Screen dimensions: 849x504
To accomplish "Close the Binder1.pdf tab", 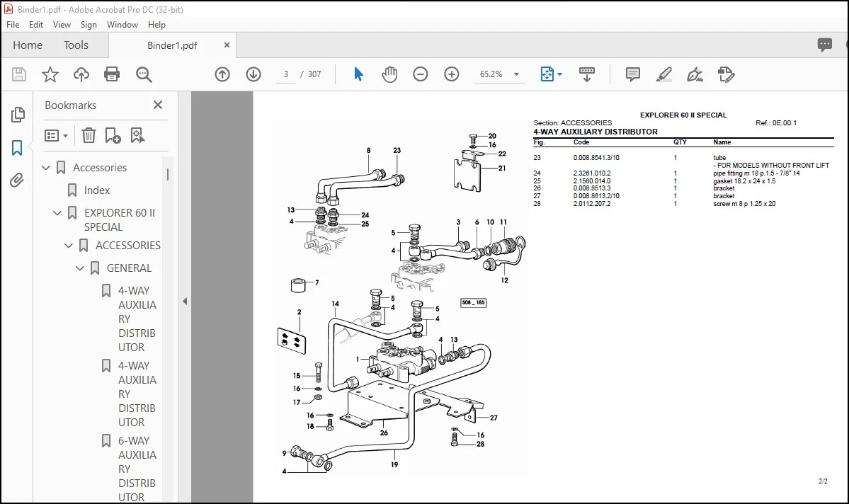I will [227, 45].
